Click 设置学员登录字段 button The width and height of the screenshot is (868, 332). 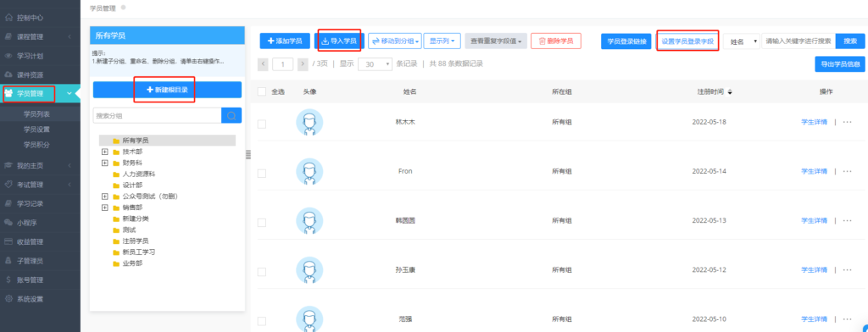(x=687, y=41)
